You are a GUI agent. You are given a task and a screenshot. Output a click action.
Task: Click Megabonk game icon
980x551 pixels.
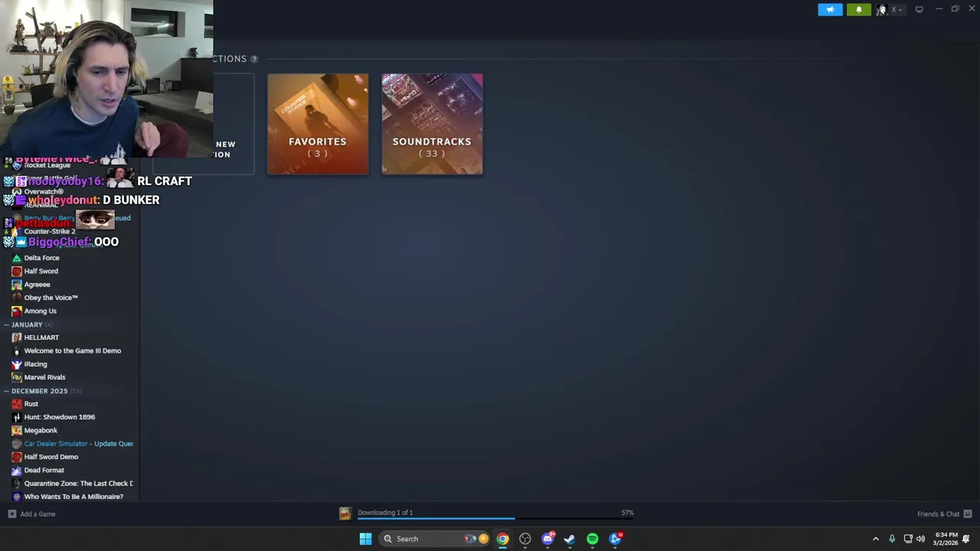tap(17, 430)
